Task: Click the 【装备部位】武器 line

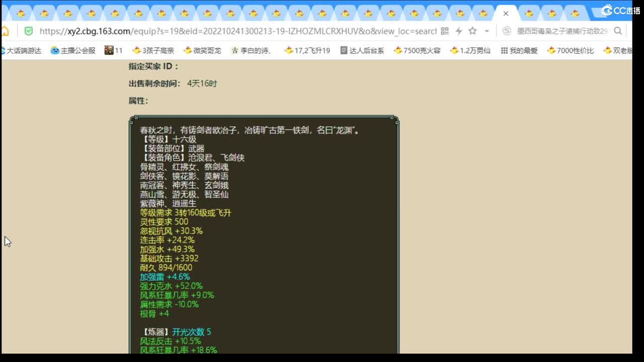Action: (x=172, y=149)
